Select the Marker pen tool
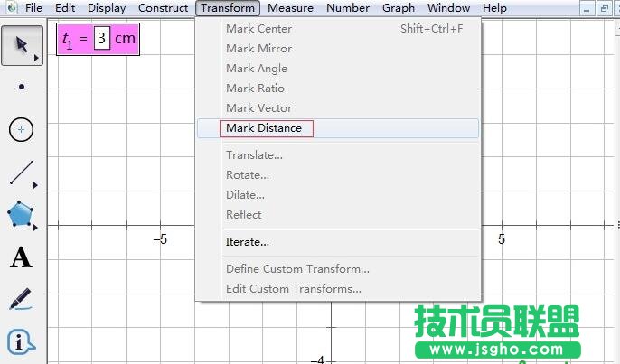 [x=21, y=299]
